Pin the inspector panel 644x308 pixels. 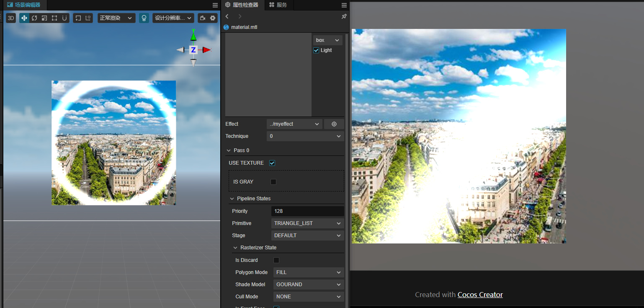tap(344, 16)
